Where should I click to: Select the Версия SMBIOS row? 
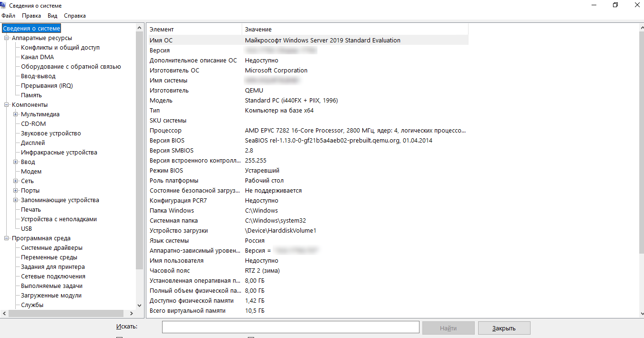[307, 151]
